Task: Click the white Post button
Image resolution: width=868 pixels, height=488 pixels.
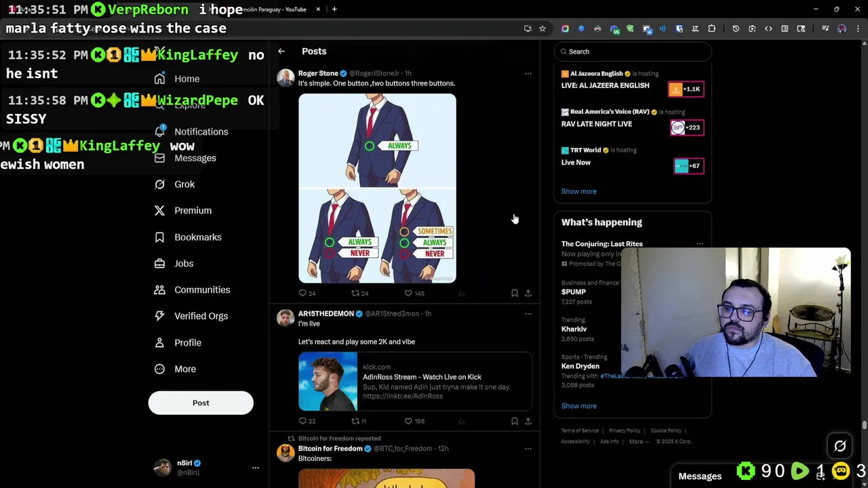Action: tap(201, 403)
